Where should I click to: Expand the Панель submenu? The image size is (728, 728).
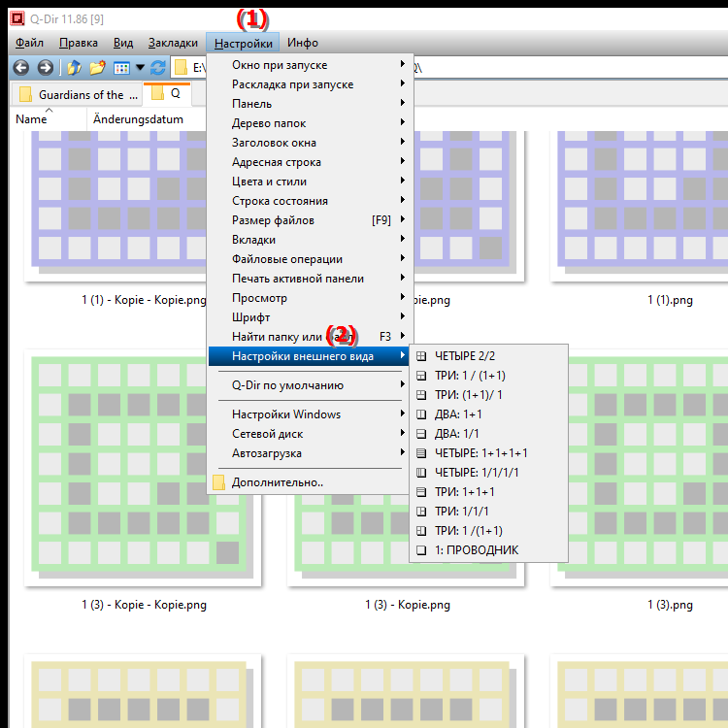coord(309,104)
